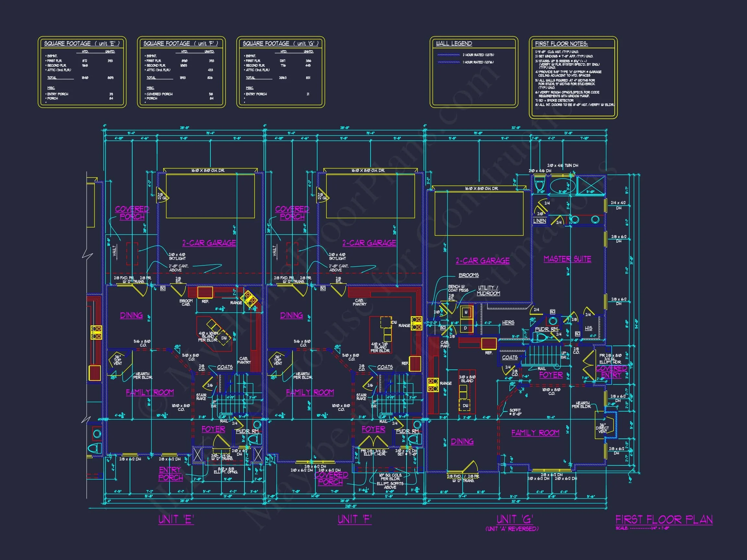Click the shower stall X symbol in master bath
This screenshot has height=560, width=747.
point(591,185)
